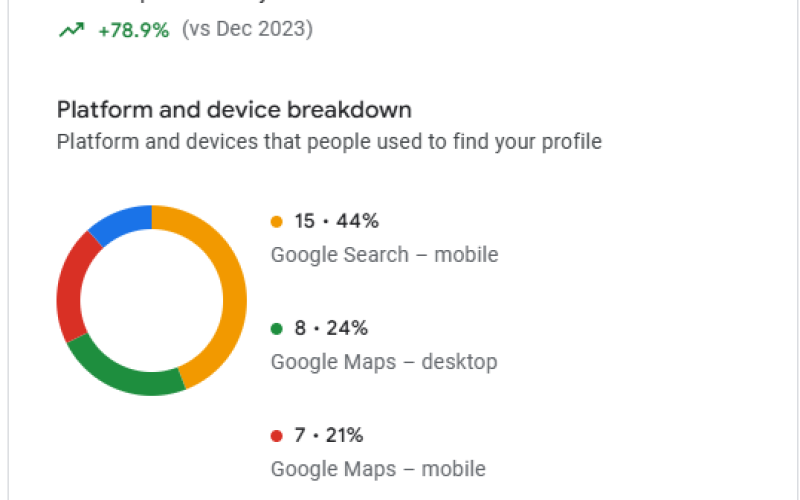Image resolution: width=800 pixels, height=500 pixels.
Task: Click the +78.9% growth figure
Action: [x=133, y=30]
